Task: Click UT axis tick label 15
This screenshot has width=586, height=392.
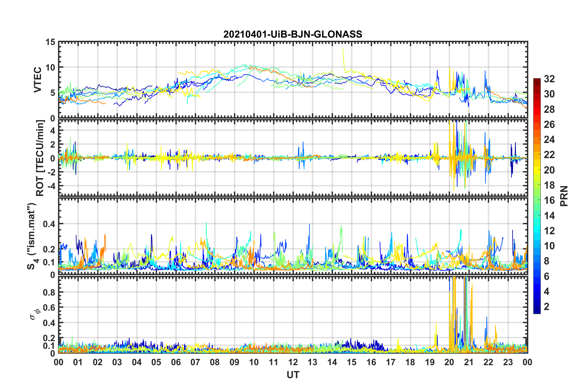Action: [x=352, y=362]
